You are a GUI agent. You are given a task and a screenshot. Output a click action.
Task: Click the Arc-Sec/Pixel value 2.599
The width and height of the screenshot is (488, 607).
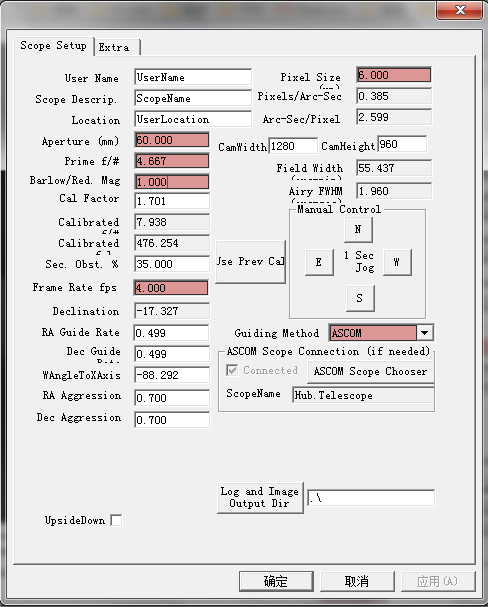click(x=394, y=117)
